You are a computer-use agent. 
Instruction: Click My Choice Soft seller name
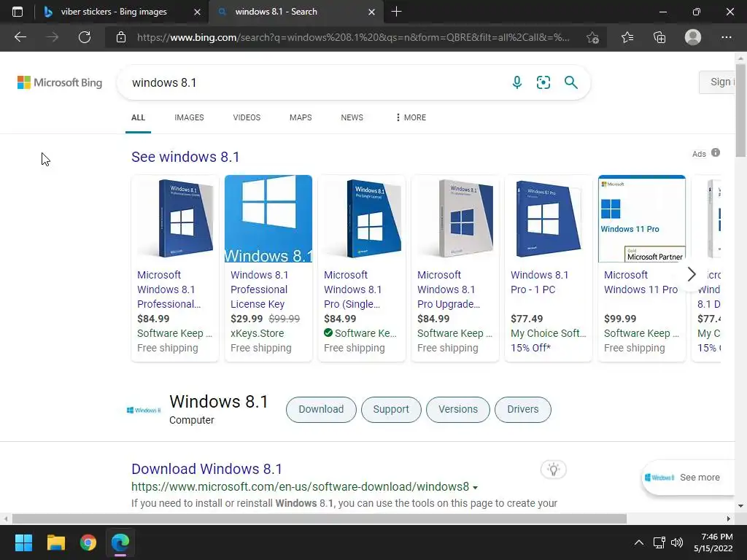(549, 333)
